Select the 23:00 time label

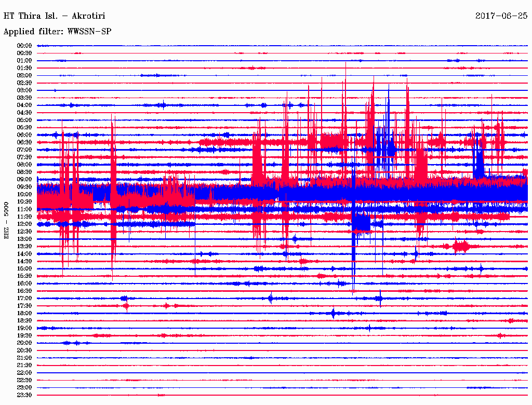(x=24, y=388)
